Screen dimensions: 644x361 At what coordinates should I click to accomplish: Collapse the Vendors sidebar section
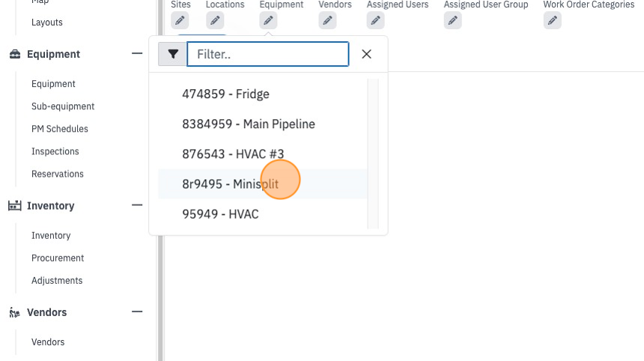tap(137, 312)
